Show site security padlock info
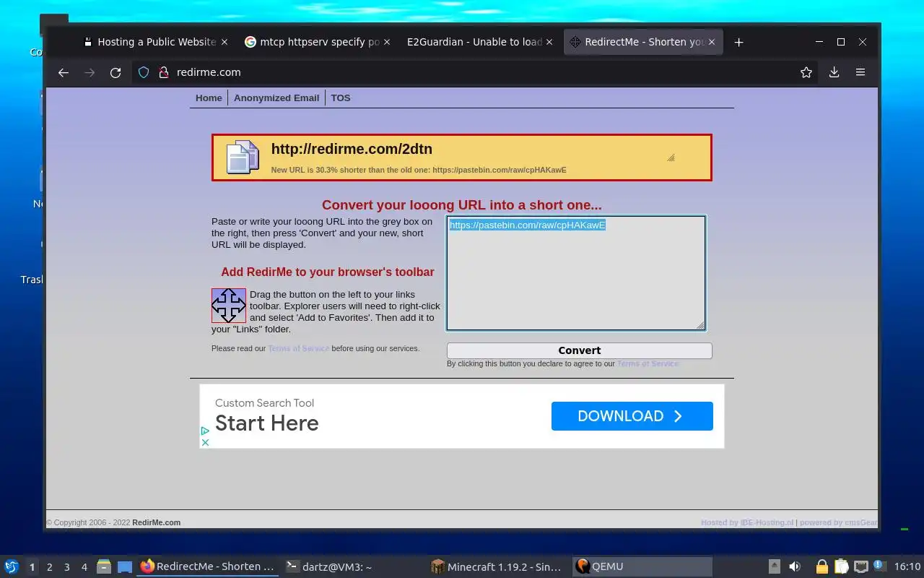Viewport: 924px width, 578px height. click(163, 72)
